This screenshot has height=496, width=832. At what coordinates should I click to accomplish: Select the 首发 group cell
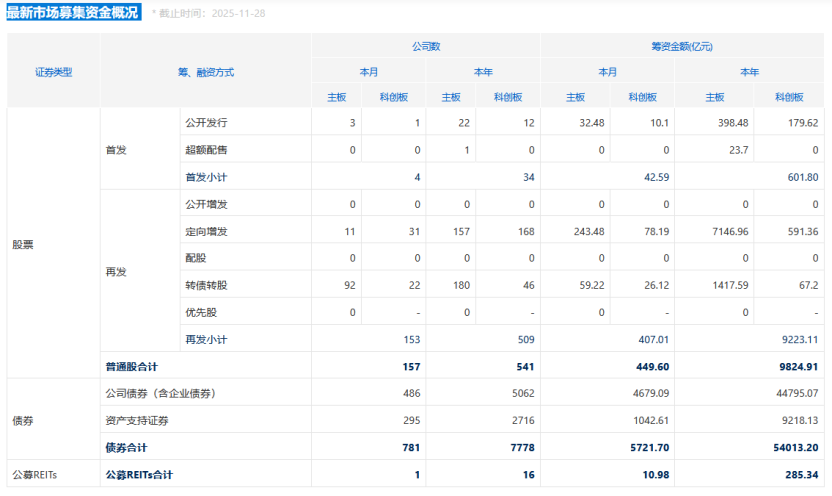tap(116, 150)
